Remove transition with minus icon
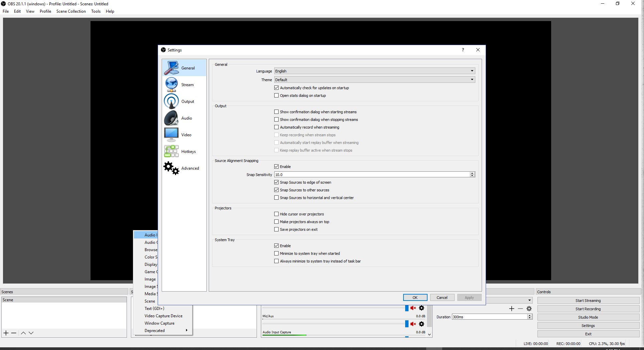644x350 pixels. [520, 309]
